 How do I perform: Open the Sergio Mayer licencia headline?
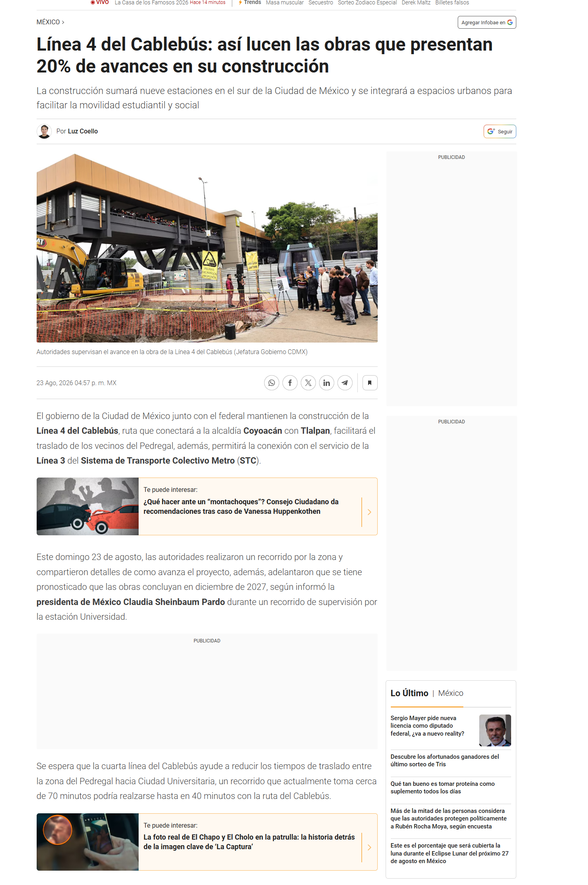427,726
